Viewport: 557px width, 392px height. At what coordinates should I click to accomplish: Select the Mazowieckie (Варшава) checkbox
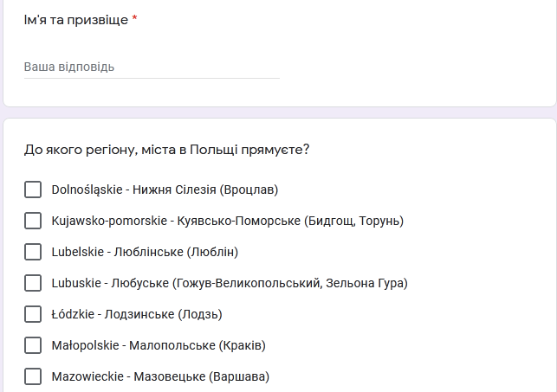pyautogui.click(x=33, y=376)
